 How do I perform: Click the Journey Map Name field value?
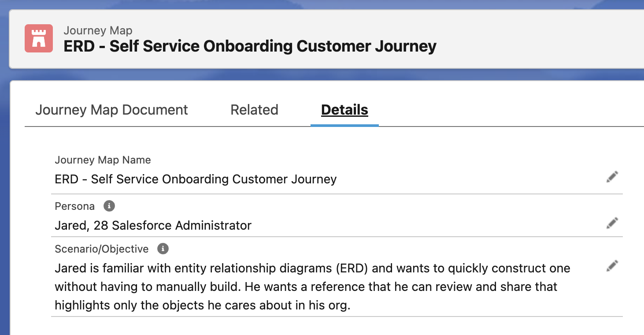click(196, 179)
